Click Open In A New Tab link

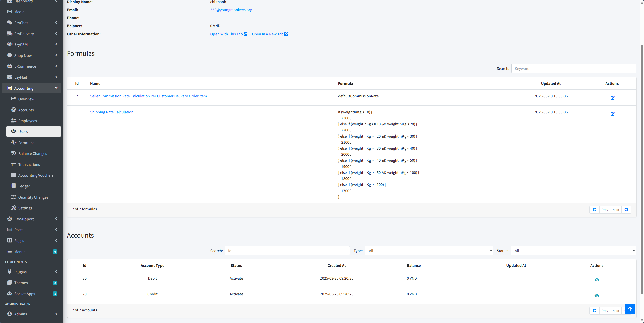tap(270, 34)
